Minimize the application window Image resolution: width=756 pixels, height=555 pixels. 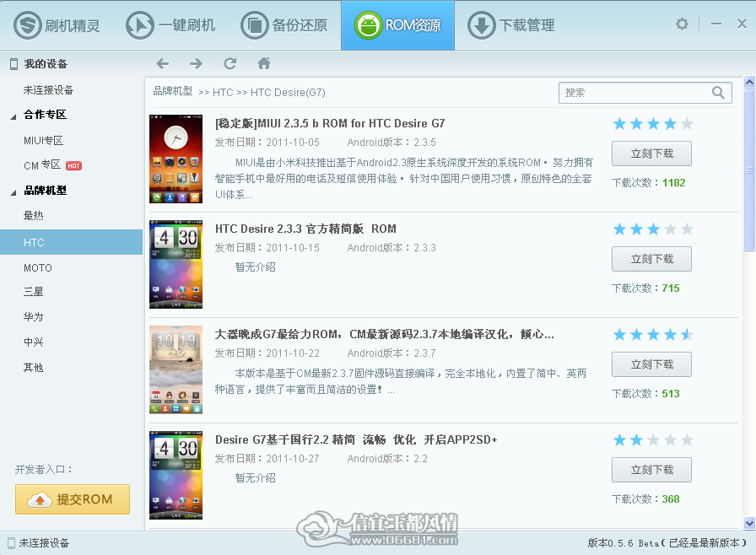click(x=716, y=24)
